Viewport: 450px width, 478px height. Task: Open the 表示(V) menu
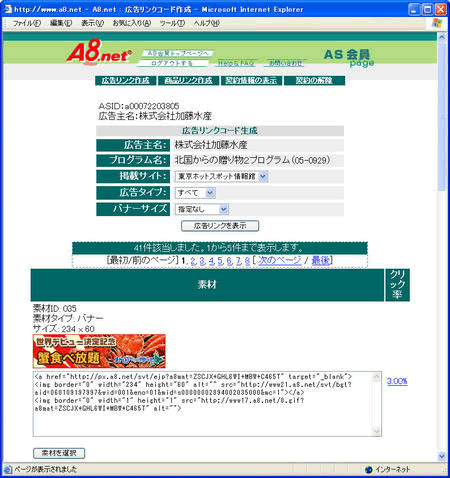pos(92,23)
